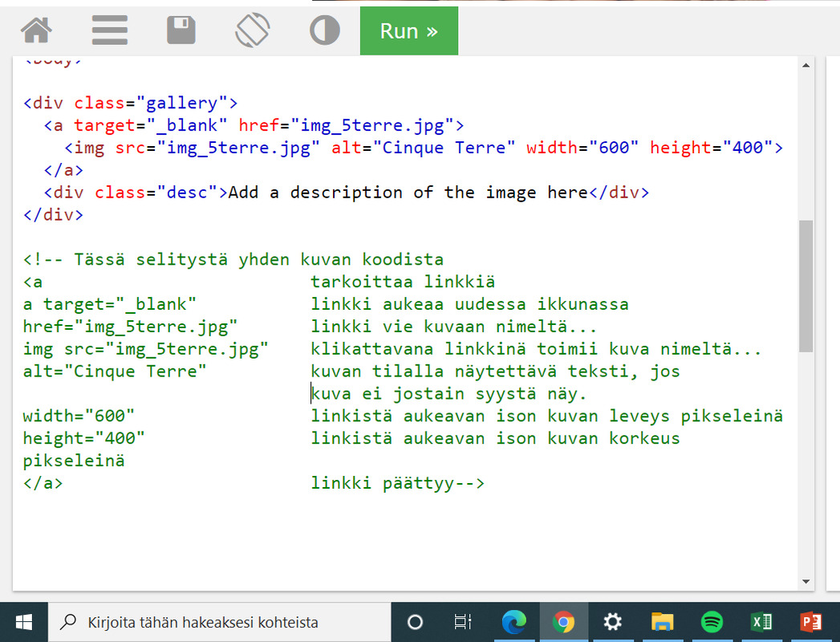Switch to Google Chrome in the taskbar
The height and width of the screenshot is (642, 840).
click(x=563, y=622)
